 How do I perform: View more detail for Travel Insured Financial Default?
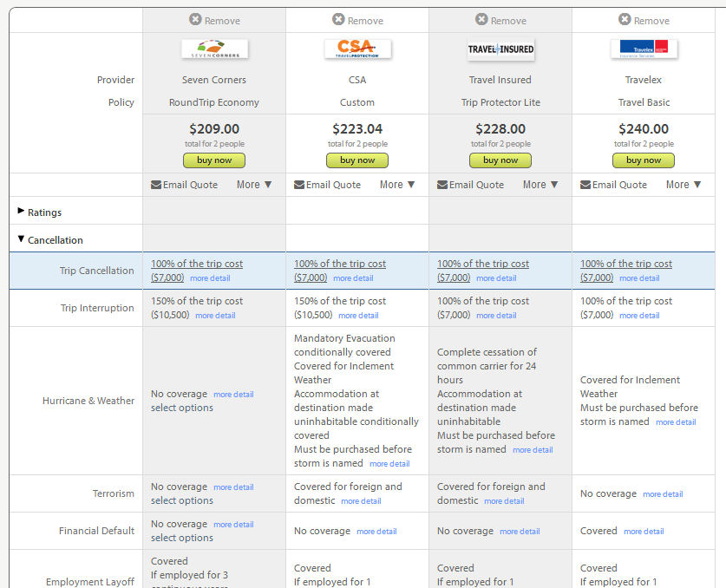pyautogui.click(x=520, y=532)
